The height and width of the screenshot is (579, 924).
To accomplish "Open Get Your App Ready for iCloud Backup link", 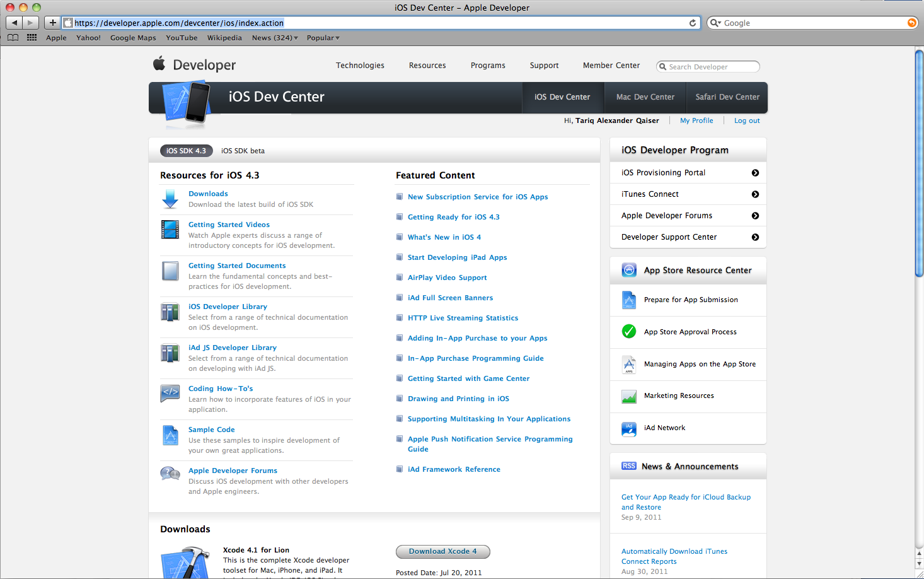I will point(686,502).
